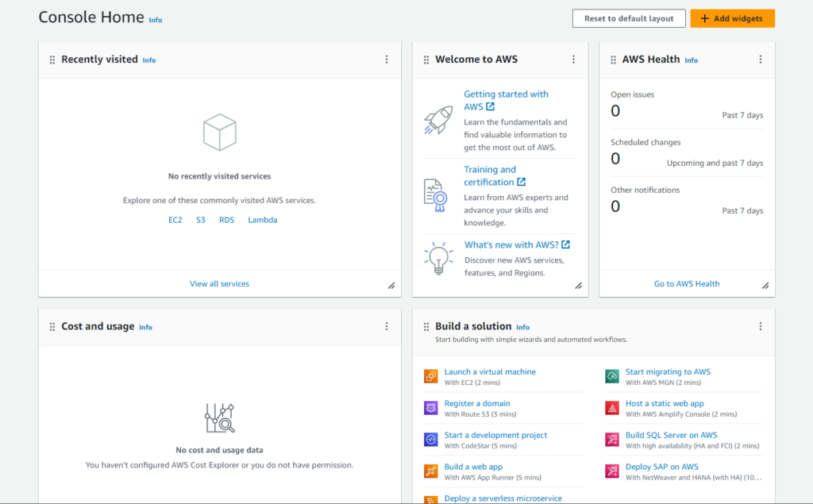This screenshot has width=813, height=504.
Task: Click the resize corner of Welcome to AWS widget
Action: [579, 286]
